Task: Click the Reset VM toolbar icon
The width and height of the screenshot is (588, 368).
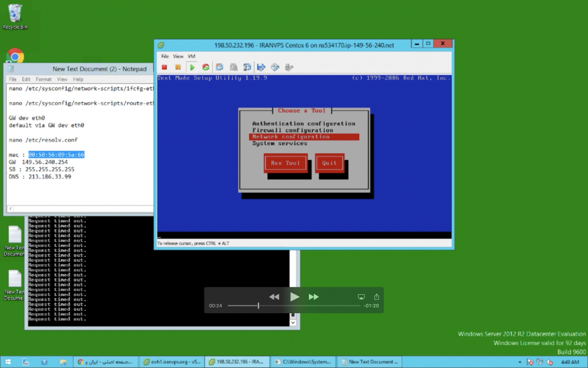Action: pyautogui.click(x=206, y=67)
